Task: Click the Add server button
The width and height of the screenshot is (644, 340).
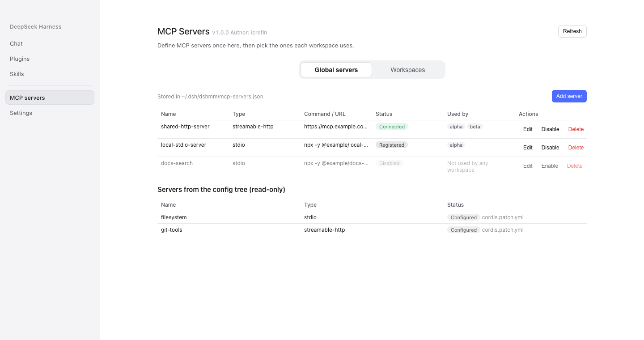Action: [569, 96]
